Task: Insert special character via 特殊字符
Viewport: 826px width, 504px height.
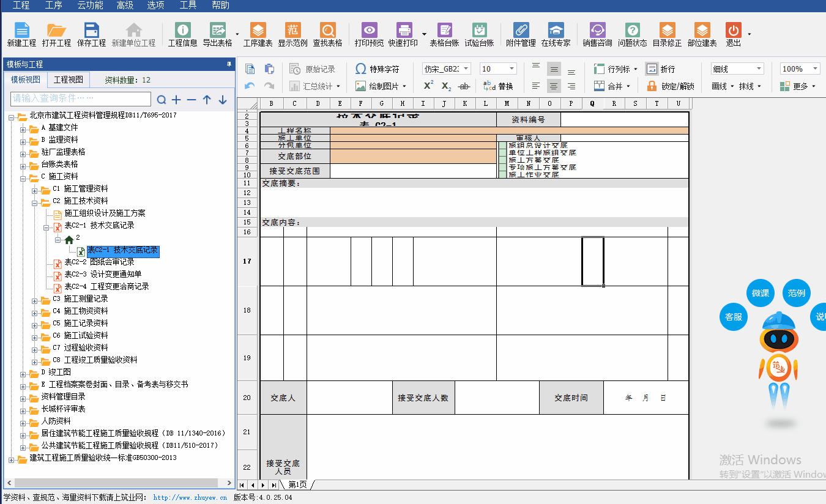Action: click(x=377, y=69)
